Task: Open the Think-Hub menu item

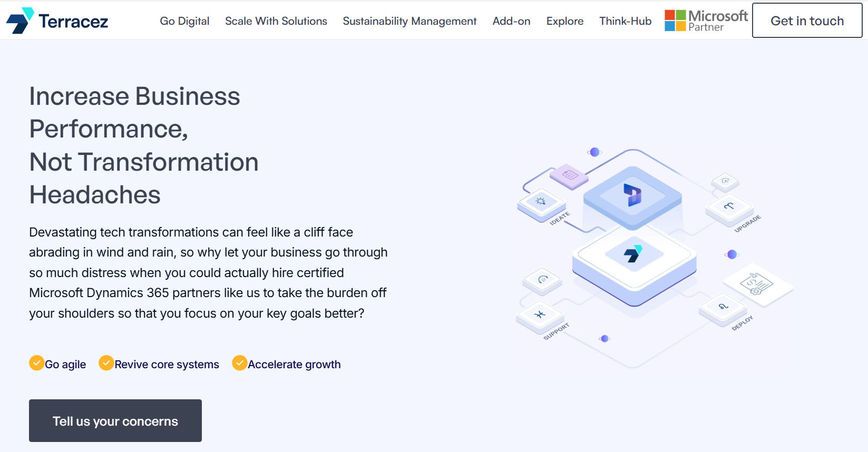Action: pos(625,21)
